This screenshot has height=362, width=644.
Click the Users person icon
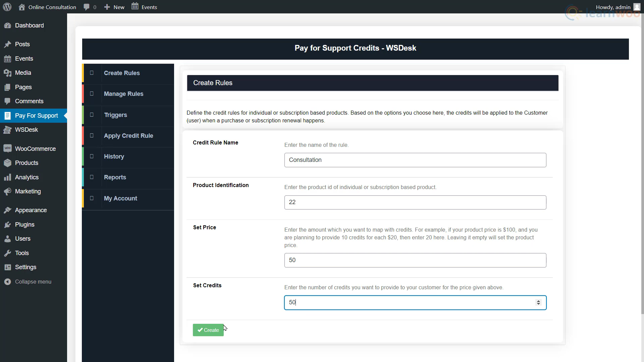point(7,239)
